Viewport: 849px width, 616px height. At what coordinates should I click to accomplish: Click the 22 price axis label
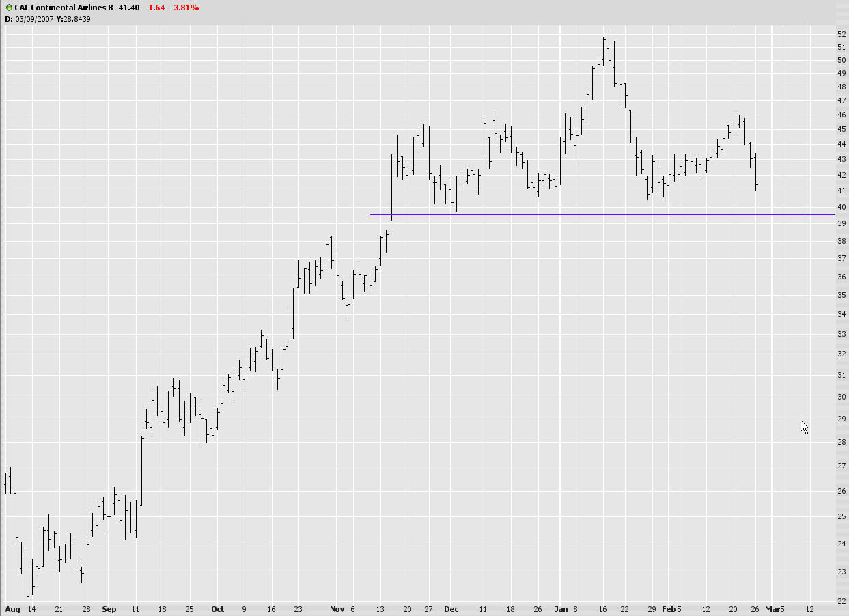(x=841, y=600)
